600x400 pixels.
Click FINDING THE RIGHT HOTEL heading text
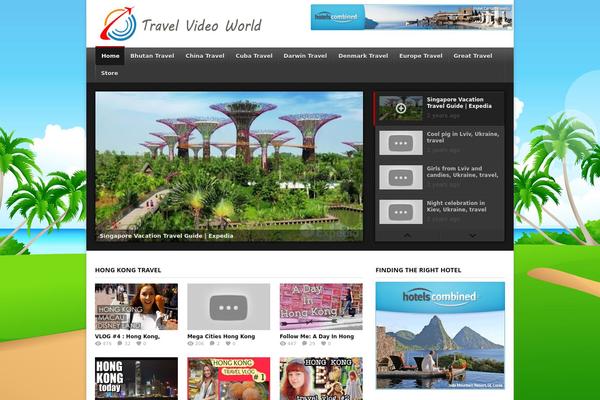(418, 270)
